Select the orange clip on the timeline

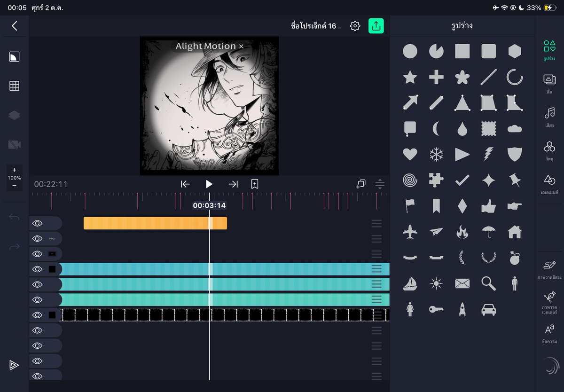click(155, 223)
